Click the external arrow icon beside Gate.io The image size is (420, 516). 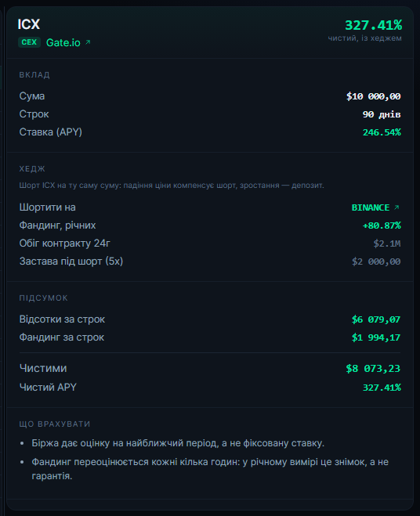(88, 42)
